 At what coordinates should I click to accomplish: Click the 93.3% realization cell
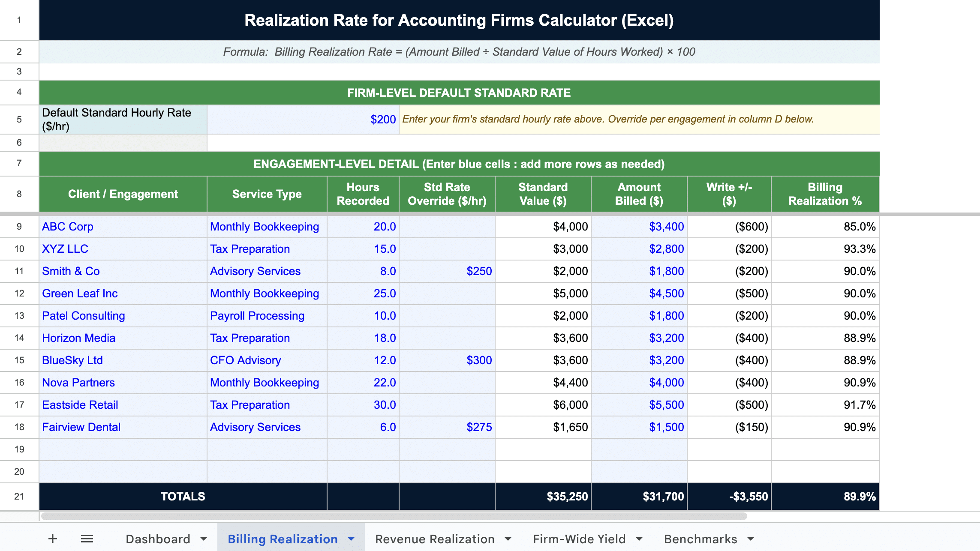(825, 249)
